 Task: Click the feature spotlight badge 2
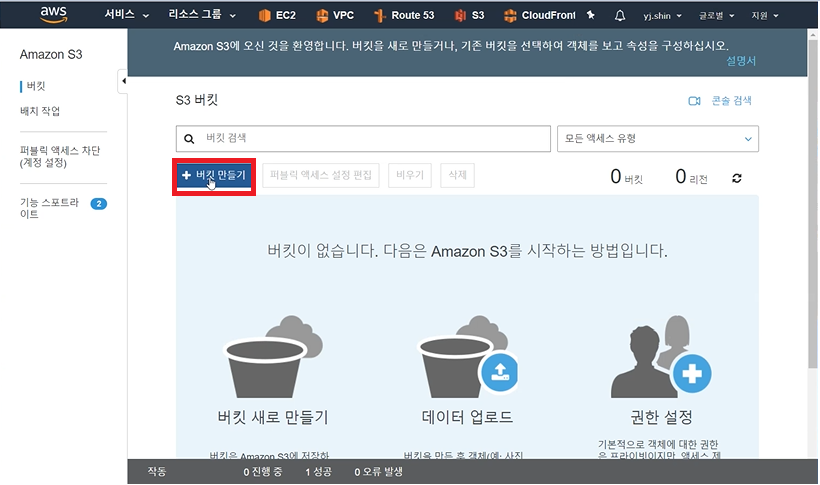[98, 204]
